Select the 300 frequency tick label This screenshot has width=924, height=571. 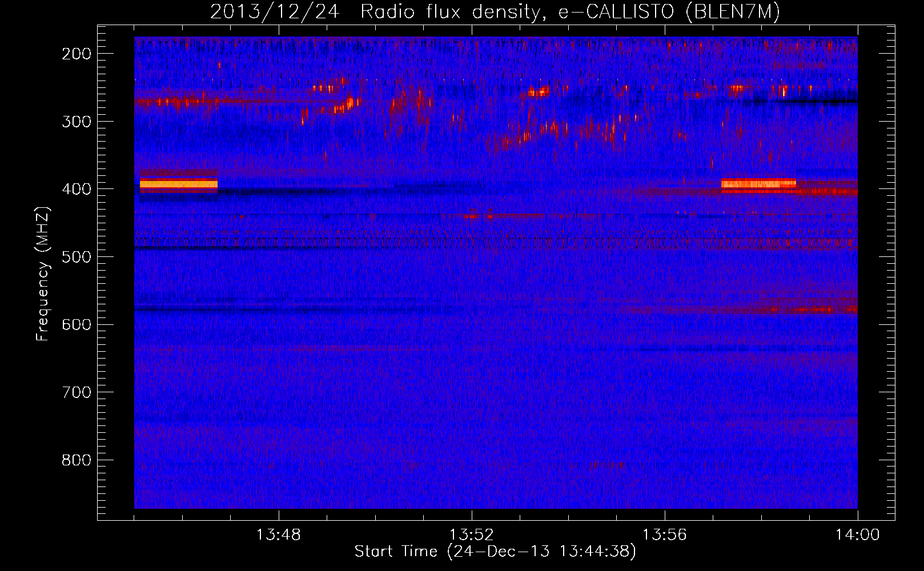tap(77, 121)
